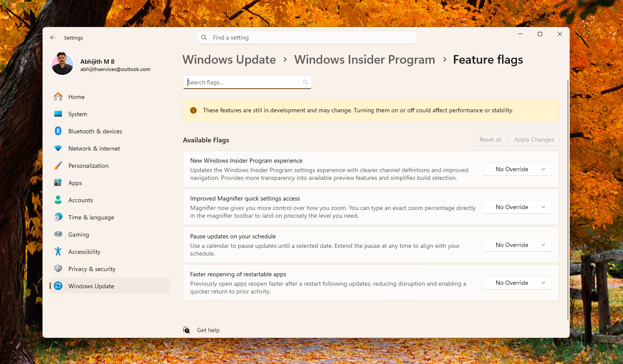
Task: Select Network & internet
Action: (x=110, y=148)
